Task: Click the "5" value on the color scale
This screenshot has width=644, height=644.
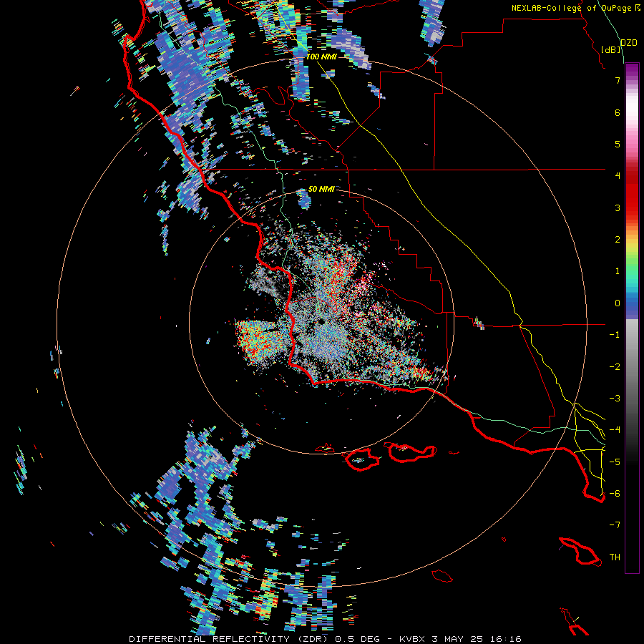Action: click(618, 144)
